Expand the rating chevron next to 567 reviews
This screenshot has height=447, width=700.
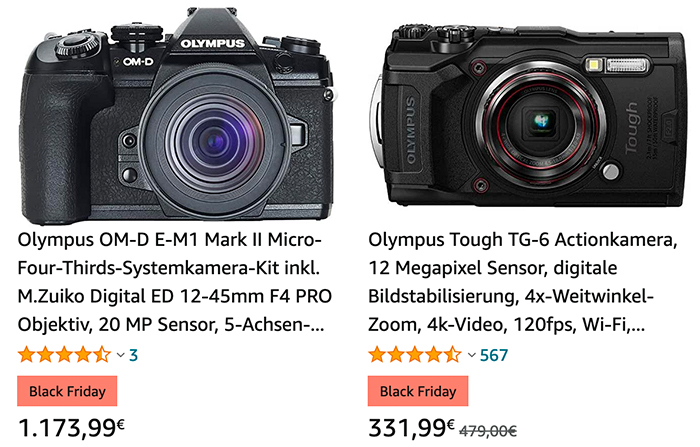[471, 355]
